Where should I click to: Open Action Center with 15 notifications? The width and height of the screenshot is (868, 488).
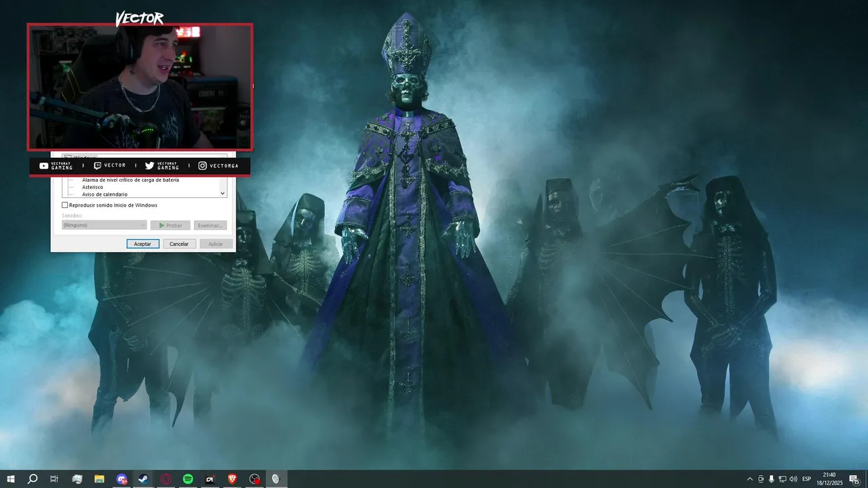[854, 479]
